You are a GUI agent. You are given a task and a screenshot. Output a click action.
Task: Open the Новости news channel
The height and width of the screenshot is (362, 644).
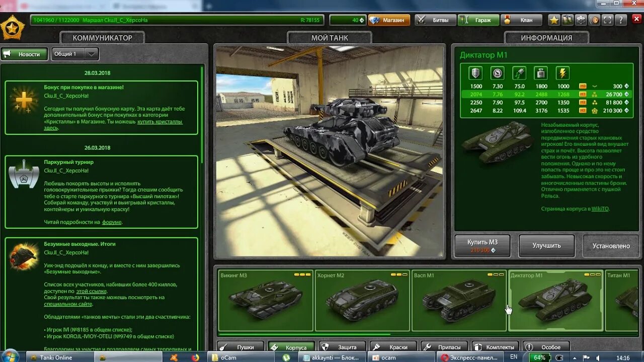(x=24, y=54)
